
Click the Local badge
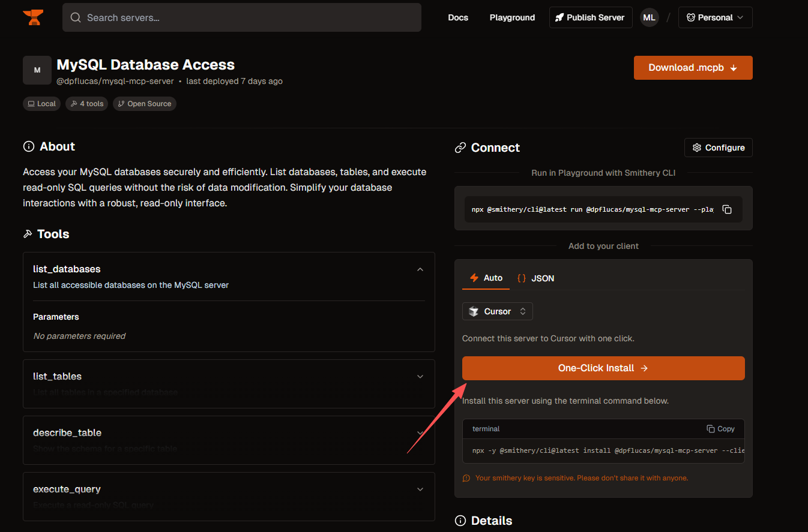pos(42,104)
